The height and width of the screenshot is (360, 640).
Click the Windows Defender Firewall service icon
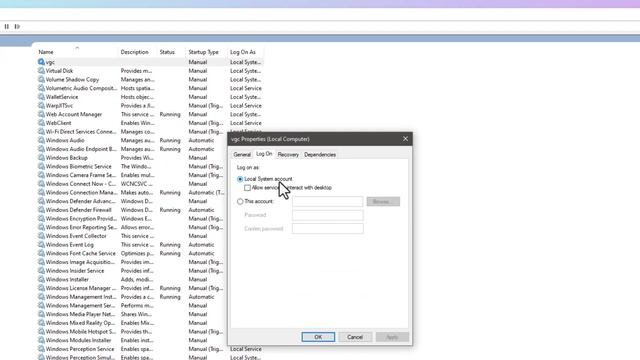point(41,210)
